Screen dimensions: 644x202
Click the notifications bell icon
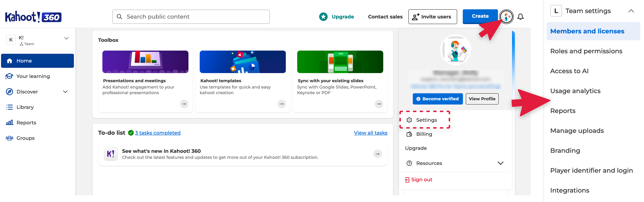[x=520, y=17]
